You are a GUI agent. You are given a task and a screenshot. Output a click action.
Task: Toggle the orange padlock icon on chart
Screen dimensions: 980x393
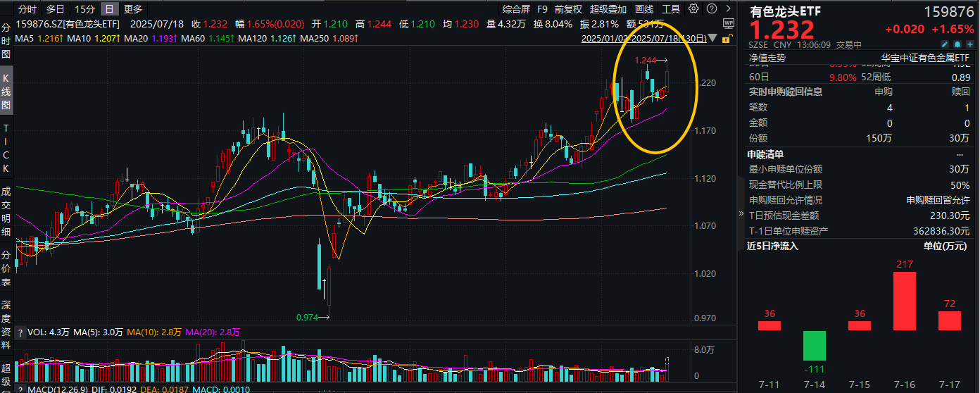(726, 38)
